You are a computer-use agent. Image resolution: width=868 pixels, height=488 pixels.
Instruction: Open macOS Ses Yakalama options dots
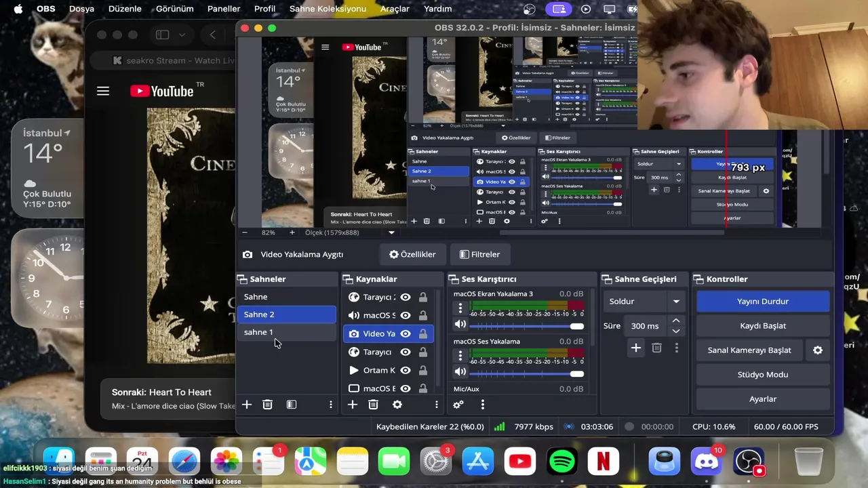[x=460, y=355]
